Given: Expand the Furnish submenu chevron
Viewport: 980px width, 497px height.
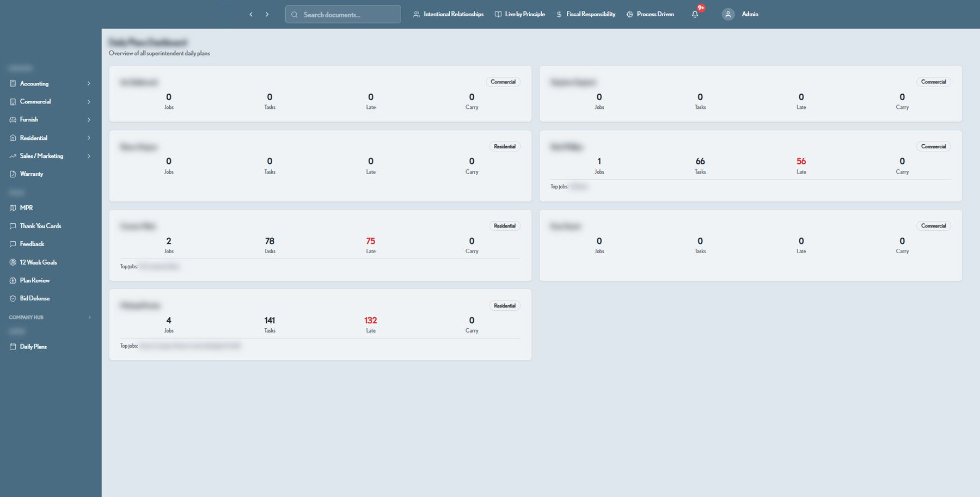Looking at the screenshot, I should [x=89, y=120].
